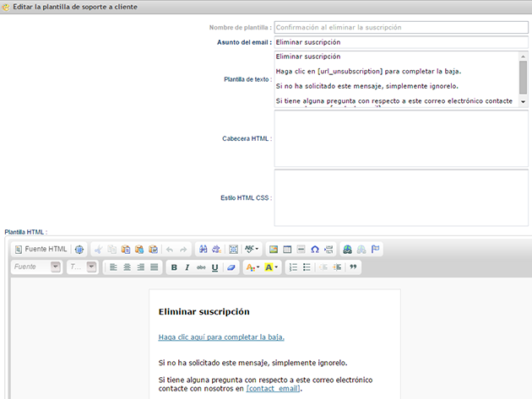Open the Fuente HTML source view
This screenshot has height=399, width=532.
(41, 249)
